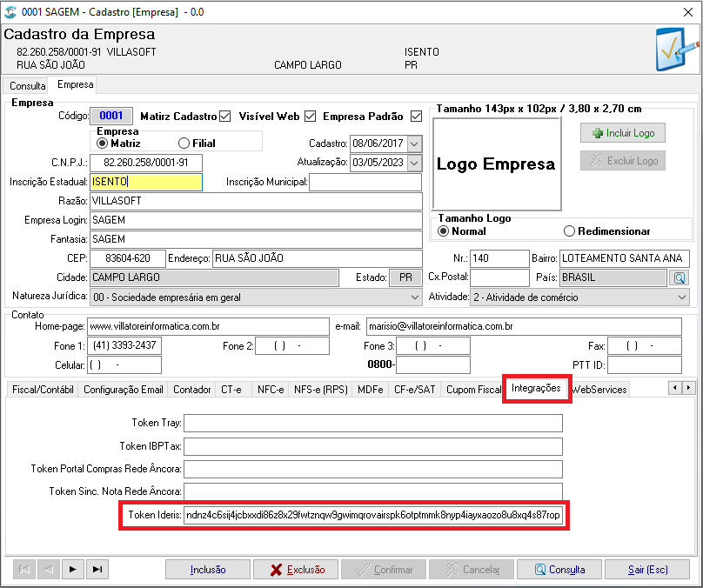Expand the Natureza Jurídica dropdown

click(x=415, y=297)
